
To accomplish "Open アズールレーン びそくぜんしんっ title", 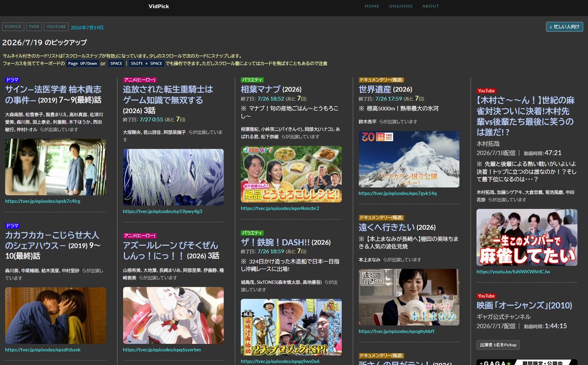I will 171,250.
